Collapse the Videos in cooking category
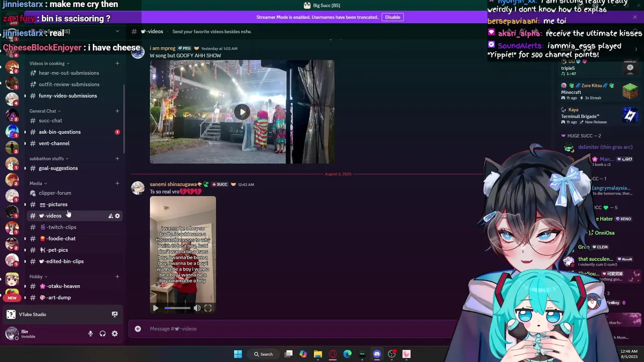The height and width of the screenshot is (362, 644). pyautogui.click(x=49, y=63)
